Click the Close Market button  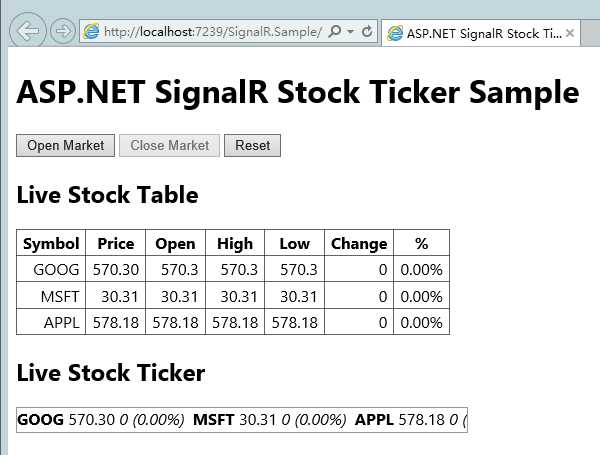pyautogui.click(x=170, y=145)
